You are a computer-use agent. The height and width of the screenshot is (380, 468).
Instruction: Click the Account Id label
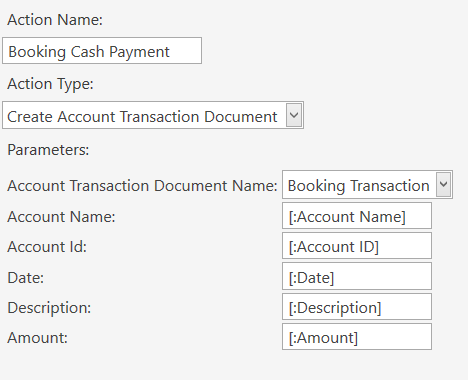click(47, 247)
